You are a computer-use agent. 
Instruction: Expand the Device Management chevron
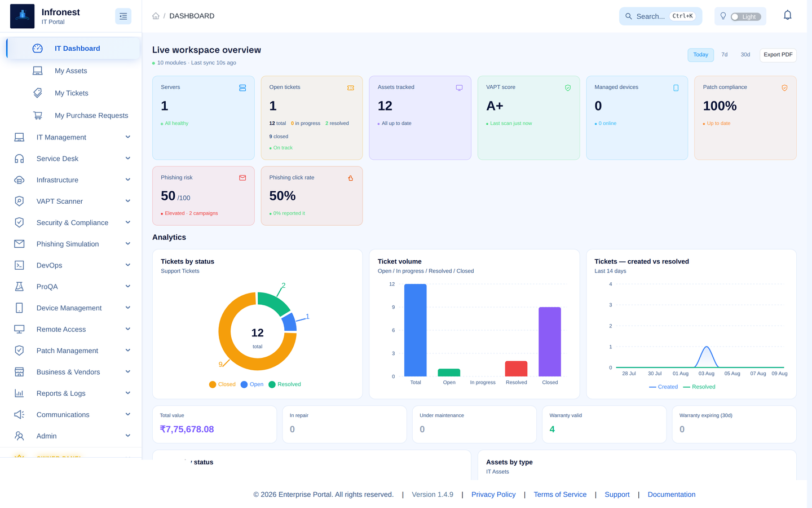128,308
